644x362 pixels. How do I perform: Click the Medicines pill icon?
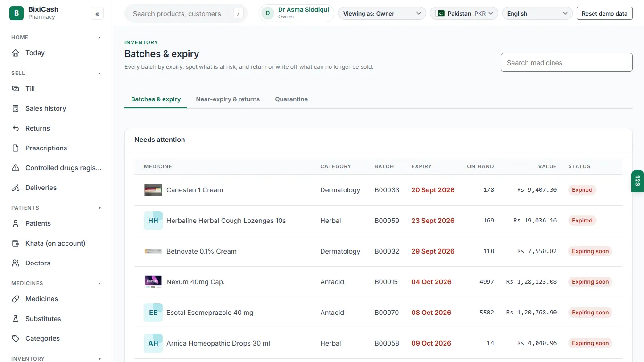(16, 299)
